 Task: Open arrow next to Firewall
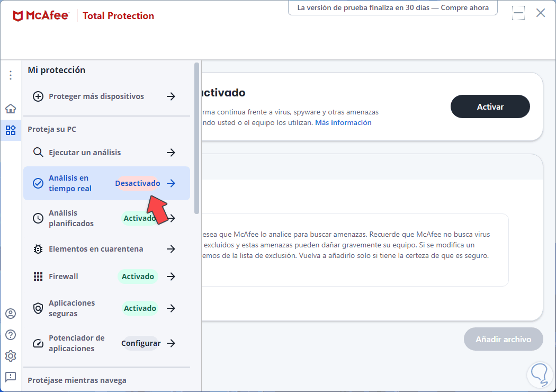coord(171,277)
